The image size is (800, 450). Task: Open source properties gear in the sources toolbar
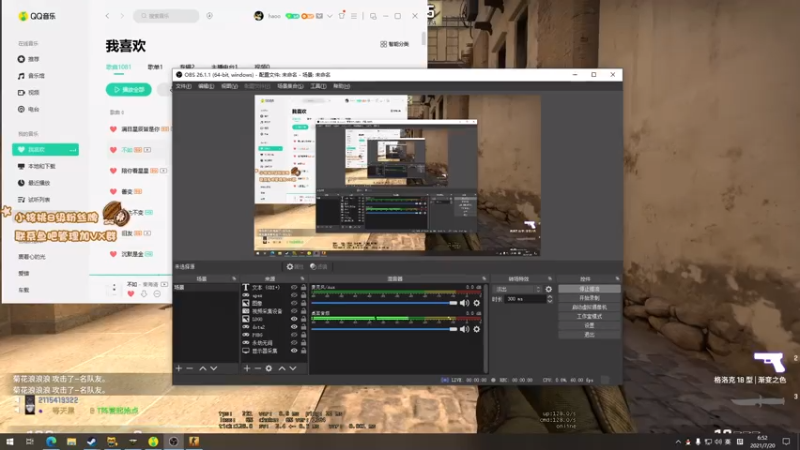click(x=269, y=368)
